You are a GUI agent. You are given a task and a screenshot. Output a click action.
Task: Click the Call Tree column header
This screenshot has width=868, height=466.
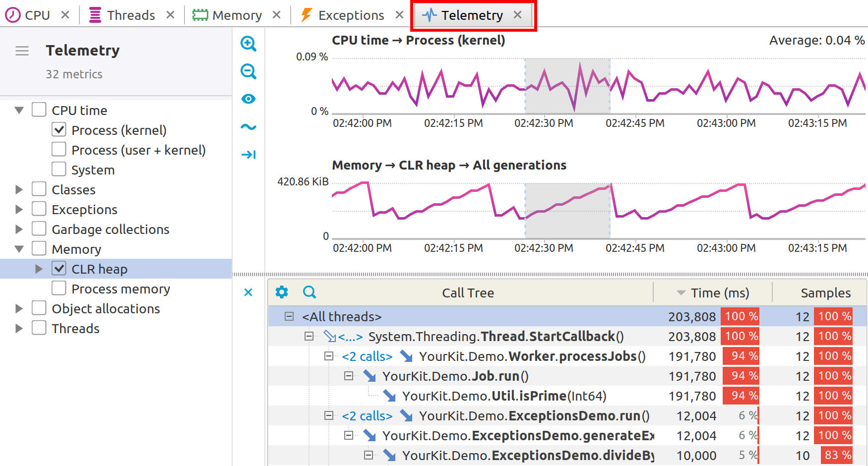[x=468, y=292]
